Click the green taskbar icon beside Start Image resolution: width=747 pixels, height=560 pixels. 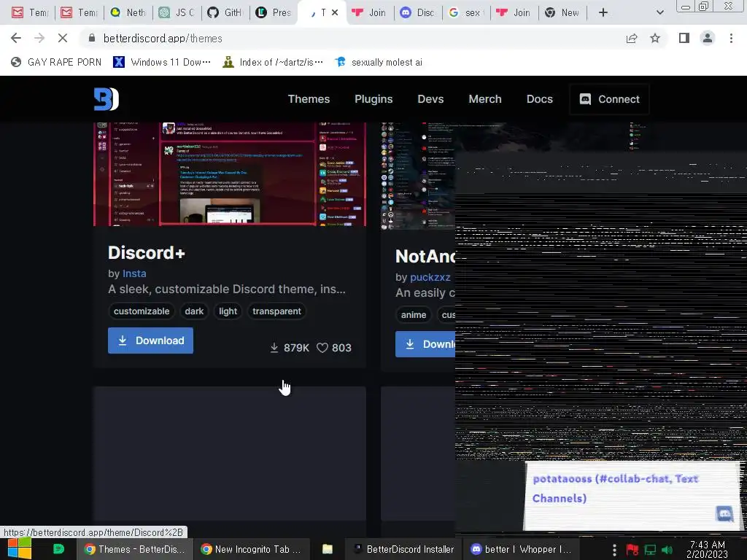click(x=58, y=549)
